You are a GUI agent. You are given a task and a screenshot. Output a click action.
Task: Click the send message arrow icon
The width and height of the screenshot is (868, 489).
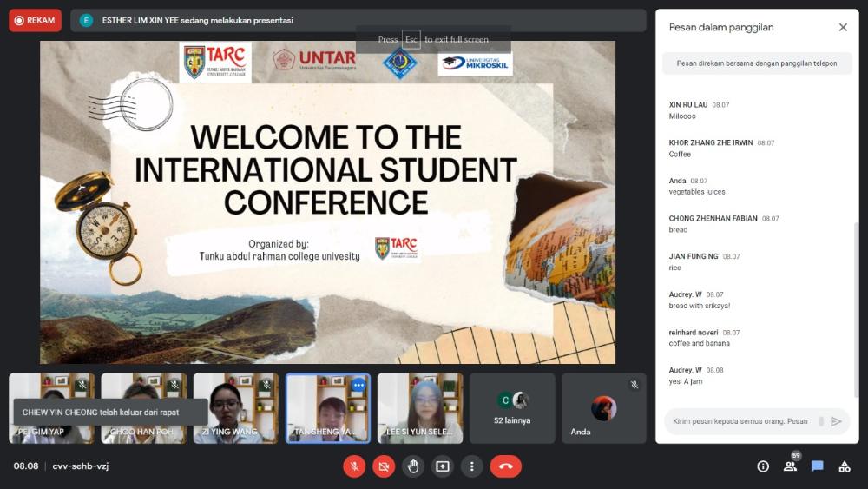coord(836,421)
